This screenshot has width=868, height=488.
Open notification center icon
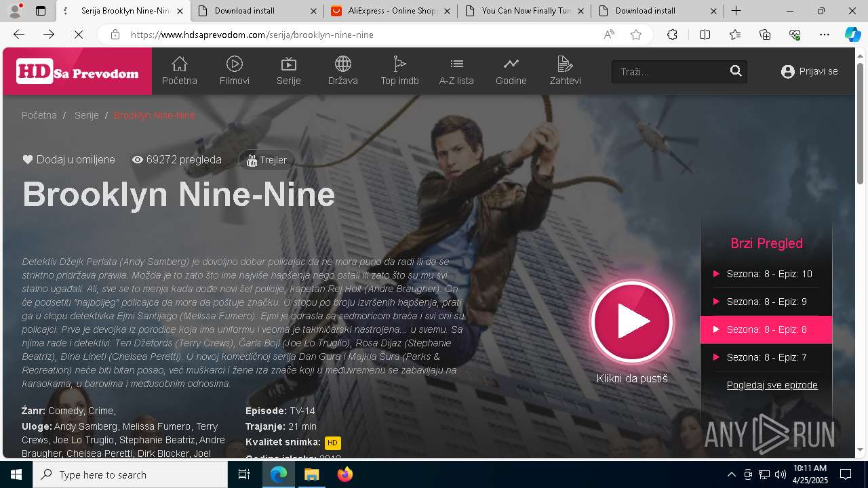(846, 474)
